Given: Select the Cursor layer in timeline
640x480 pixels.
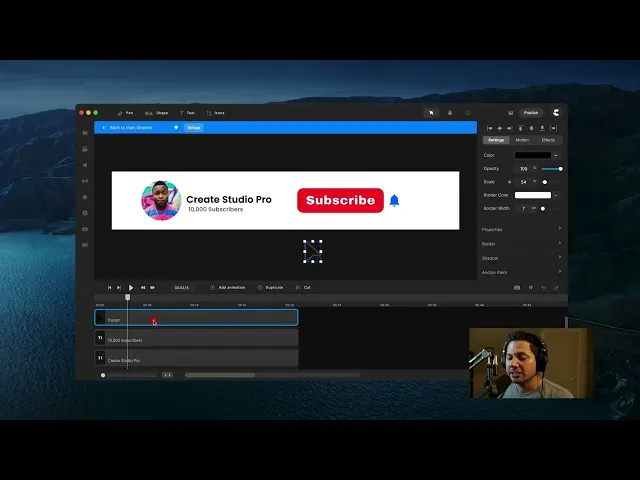Looking at the screenshot, I should coord(196,318).
